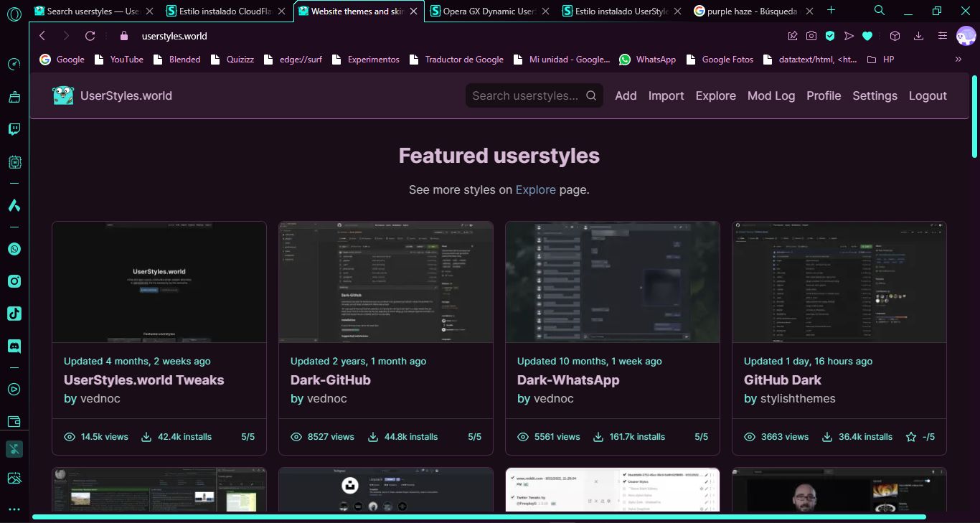Switch to Estilo instalado UserStyle tab
The image size is (980, 523).
[623, 11]
